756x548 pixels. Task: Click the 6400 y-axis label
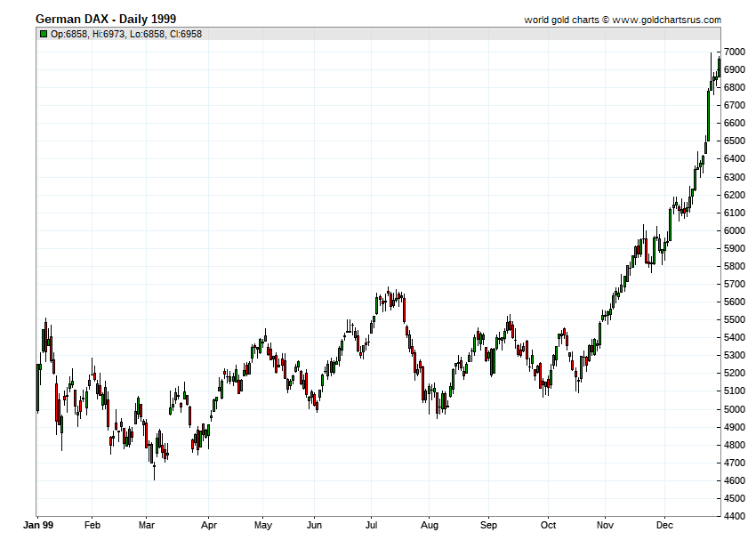[x=735, y=159]
